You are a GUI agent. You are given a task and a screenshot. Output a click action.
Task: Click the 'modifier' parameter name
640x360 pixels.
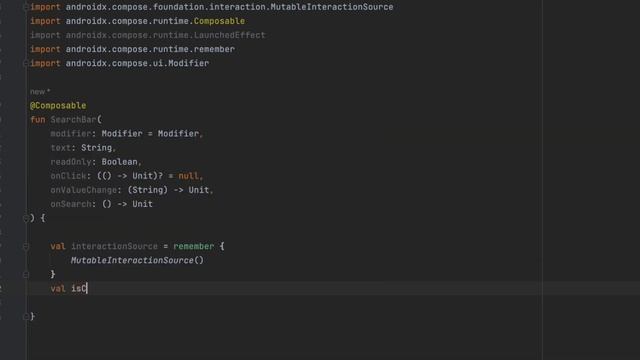(x=71, y=134)
